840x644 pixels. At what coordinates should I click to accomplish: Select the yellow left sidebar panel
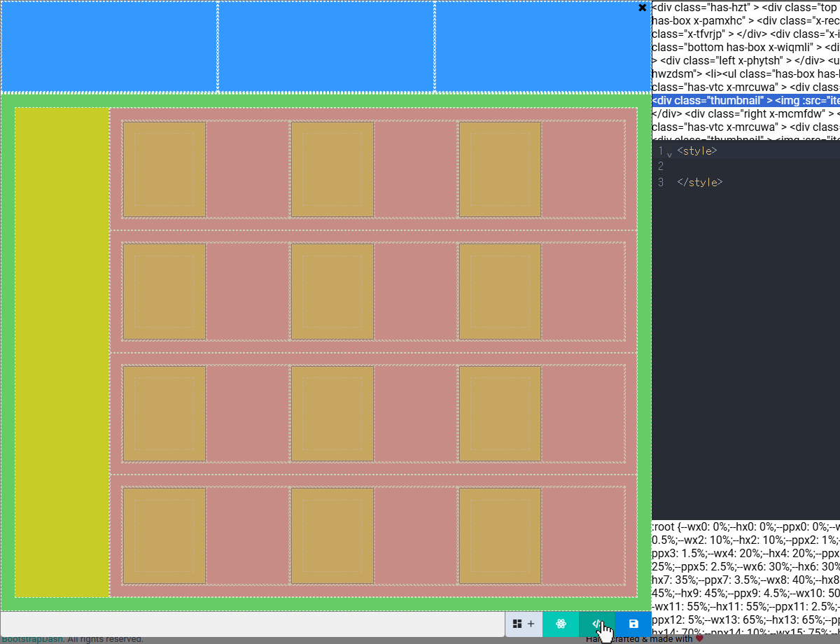(62, 352)
